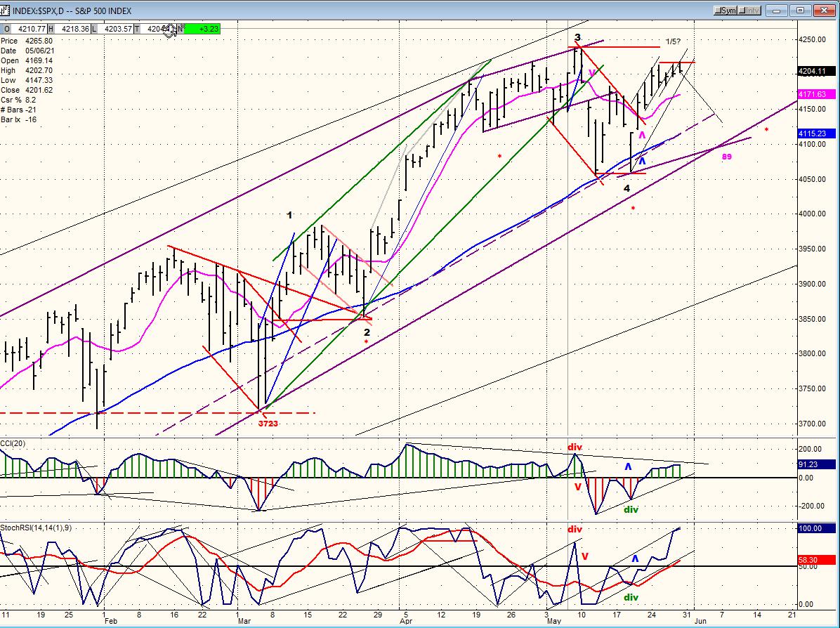Open the StochRSI(14,14(1),9) indicator label
Screen dimensions: 840x628
point(36,528)
